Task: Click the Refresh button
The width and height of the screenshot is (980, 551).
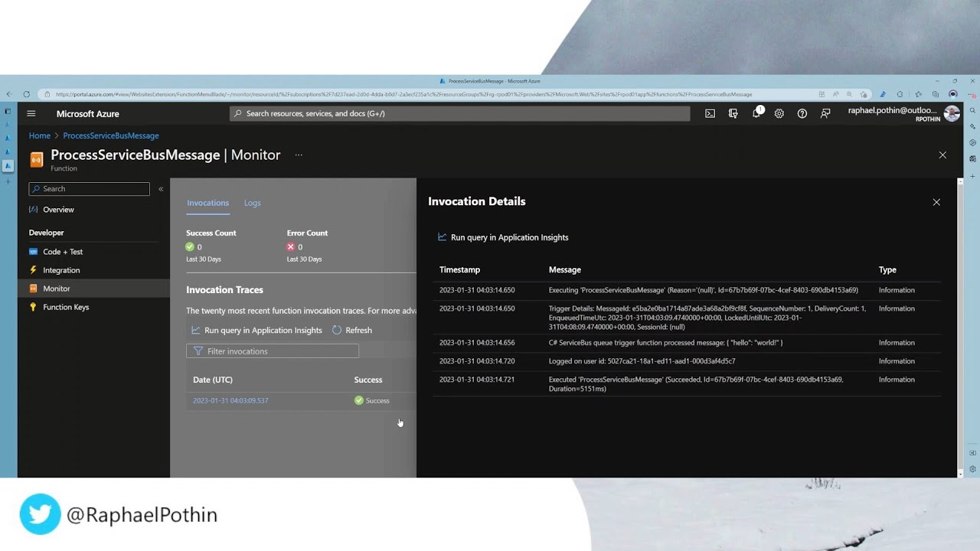Action: (352, 330)
